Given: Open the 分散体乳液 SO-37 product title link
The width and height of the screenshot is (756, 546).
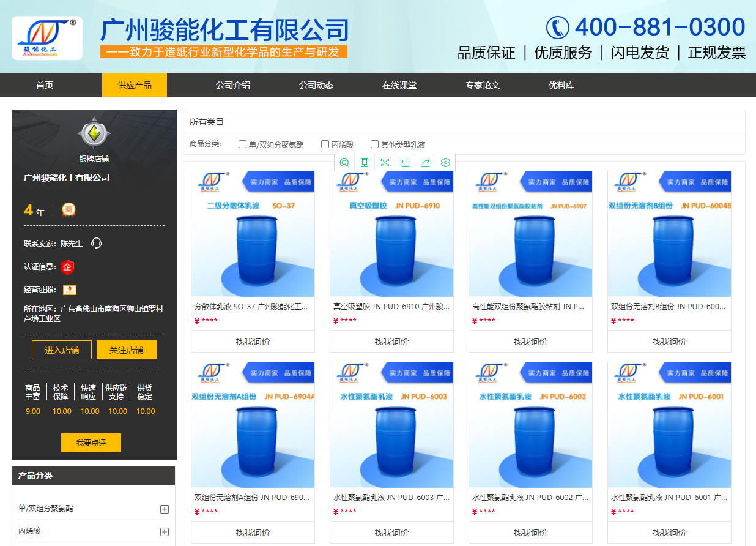Looking at the screenshot, I should 251,306.
